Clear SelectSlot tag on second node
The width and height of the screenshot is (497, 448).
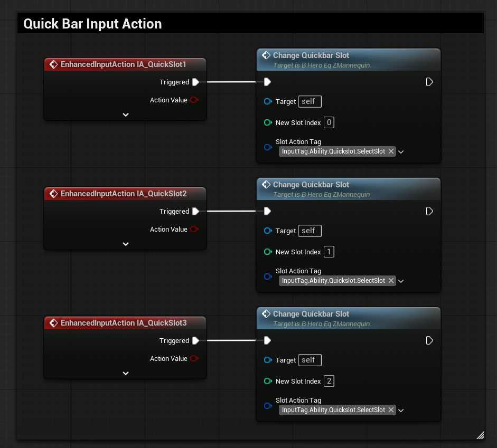point(391,281)
